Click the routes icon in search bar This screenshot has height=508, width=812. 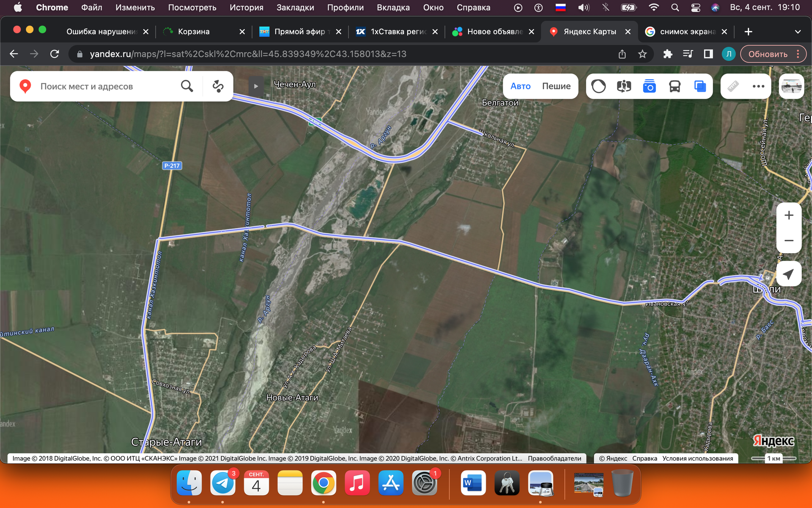218,86
